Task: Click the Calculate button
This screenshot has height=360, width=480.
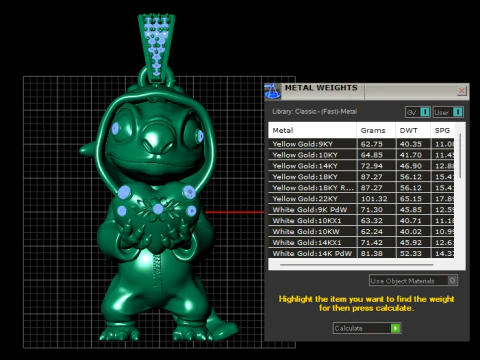Action: (x=367, y=328)
